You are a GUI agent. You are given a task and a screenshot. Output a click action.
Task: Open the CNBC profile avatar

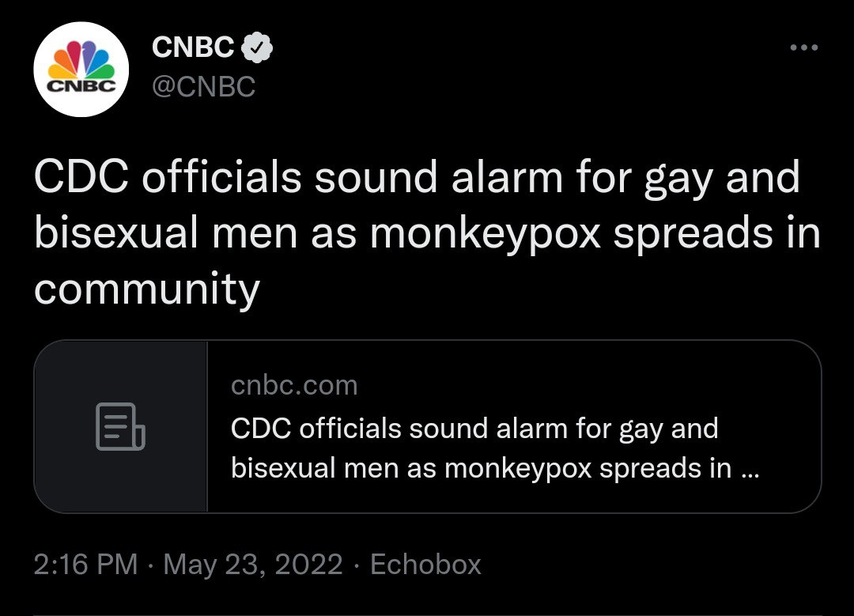82,70
